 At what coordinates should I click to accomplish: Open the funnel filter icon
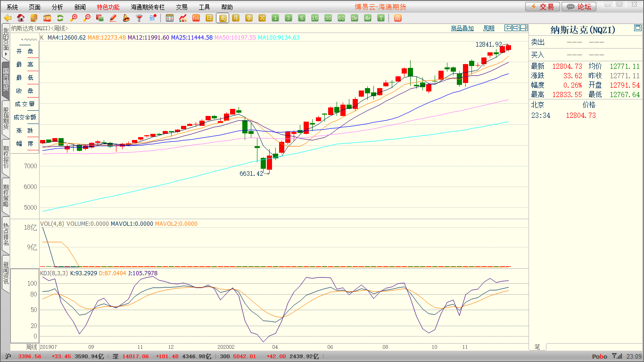[140, 18]
